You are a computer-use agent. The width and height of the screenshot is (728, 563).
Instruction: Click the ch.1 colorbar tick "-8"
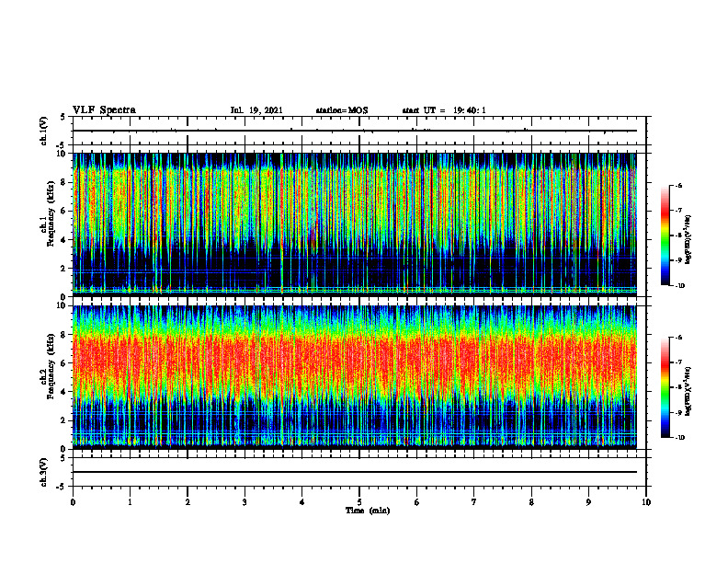pos(679,236)
